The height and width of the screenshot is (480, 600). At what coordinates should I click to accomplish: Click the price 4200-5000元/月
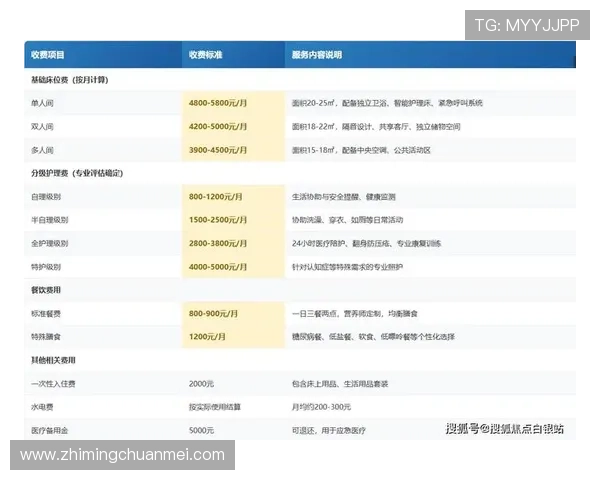click(218, 127)
